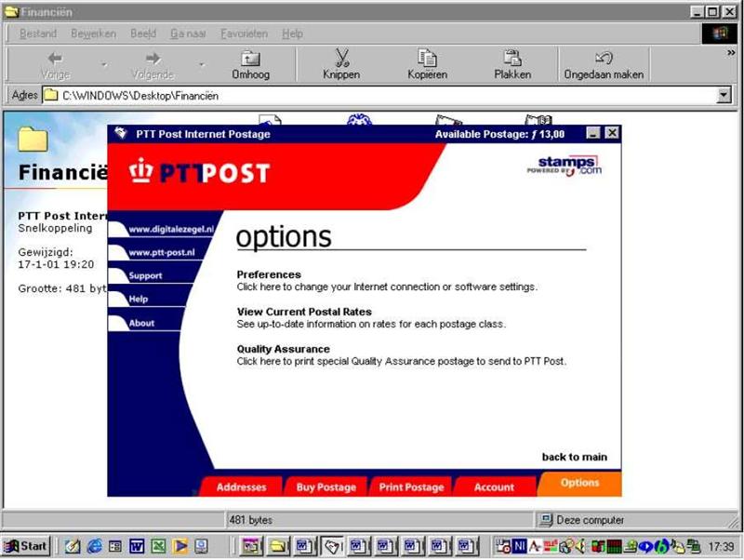Screen dimensions: 744x560
Task: Click the "17-1-01 19:20" modified date
Action: tap(56, 264)
